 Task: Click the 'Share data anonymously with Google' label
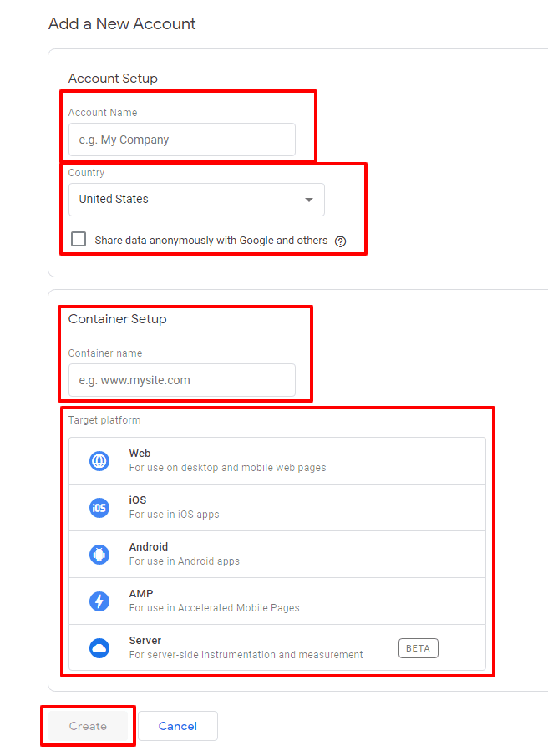tap(211, 240)
